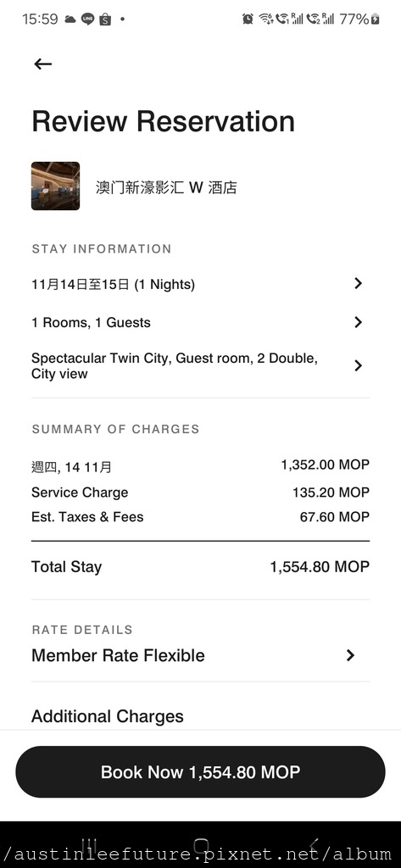Tap the battery 77% indicator
Screen dimensions: 401x868
click(x=359, y=19)
